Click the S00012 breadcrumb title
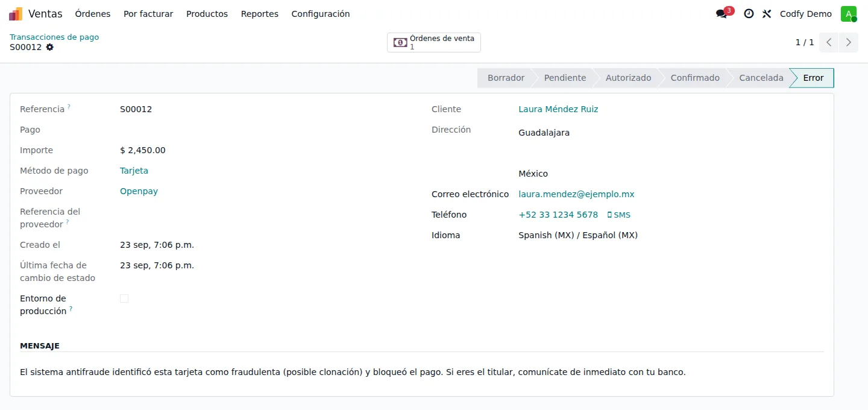868x410 pixels. [x=25, y=47]
